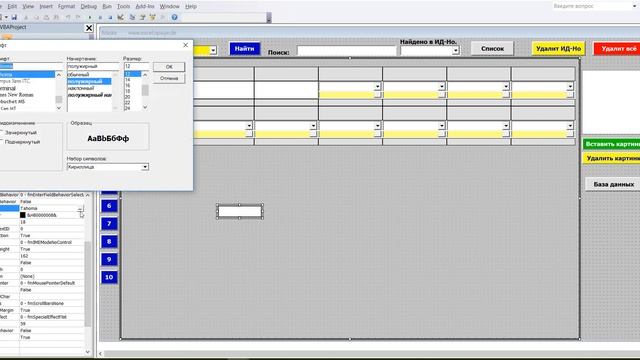The image size is (640, 360).
Task: Click the yellow Удалит ИД-Но button
Action: (558, 49)
